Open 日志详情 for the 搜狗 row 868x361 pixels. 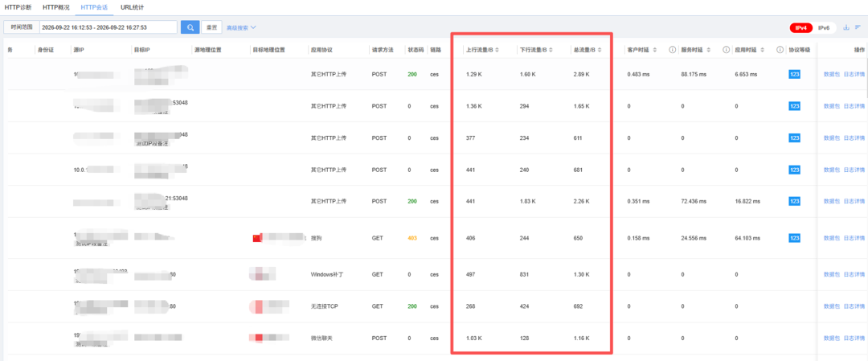(854, 238)
